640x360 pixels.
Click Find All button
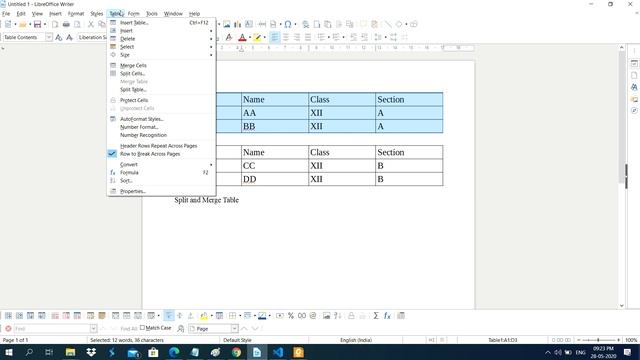coord(129,329)
